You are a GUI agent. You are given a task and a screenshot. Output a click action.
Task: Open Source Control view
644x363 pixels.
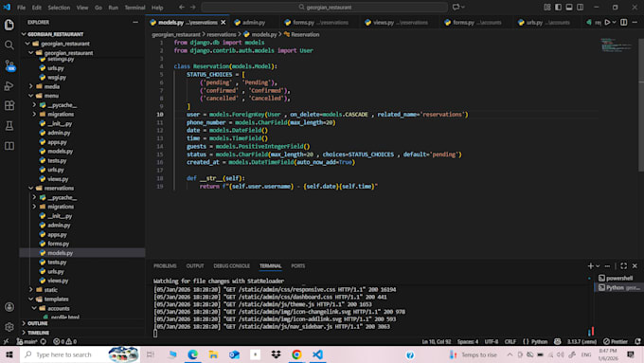(9, 65)
